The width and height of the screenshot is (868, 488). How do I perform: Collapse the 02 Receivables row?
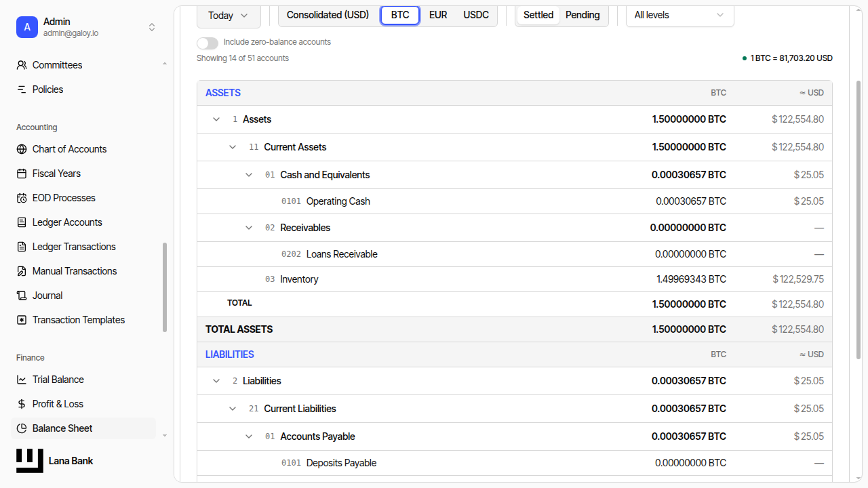tap(249, 228)
